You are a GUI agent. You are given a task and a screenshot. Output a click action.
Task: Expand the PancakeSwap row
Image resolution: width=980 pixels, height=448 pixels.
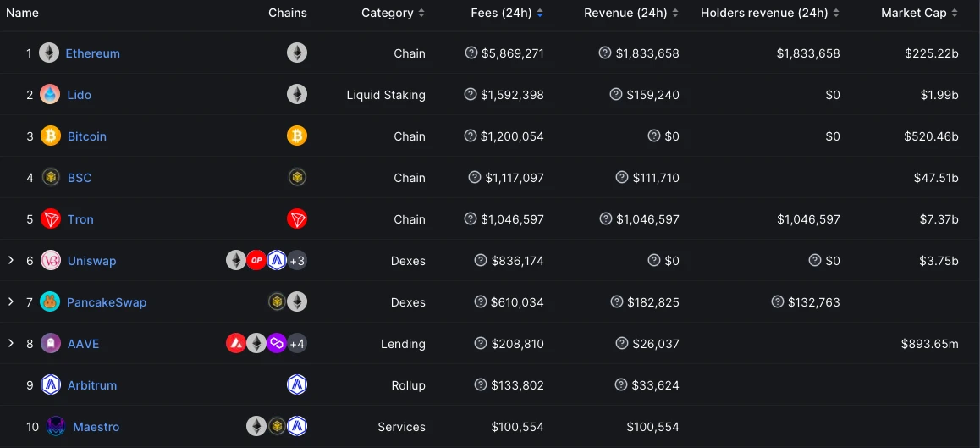pyautogui.click(x=11, y=301)
